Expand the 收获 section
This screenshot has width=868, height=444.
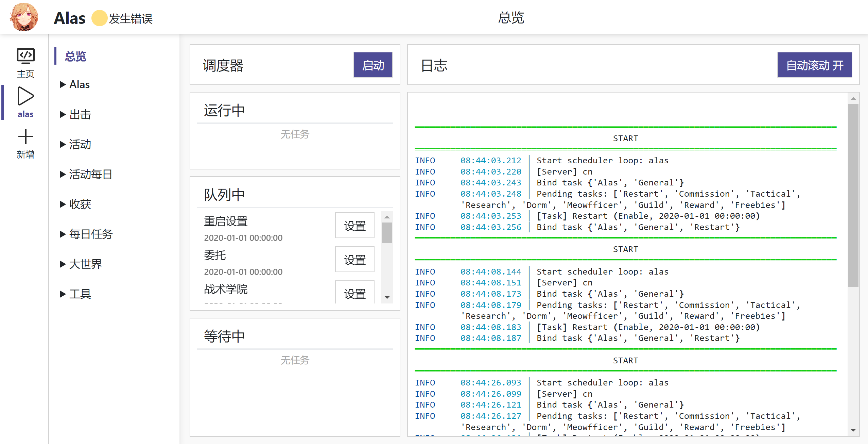pos(80,204)
